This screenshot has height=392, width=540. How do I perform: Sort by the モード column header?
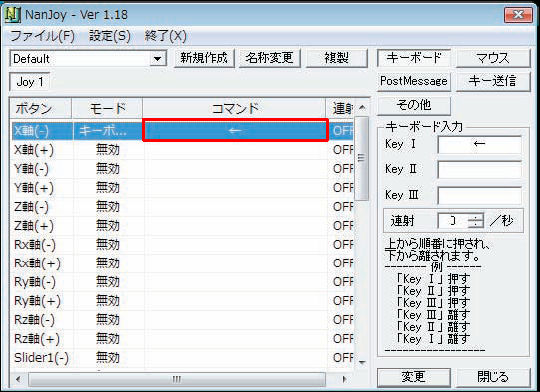point(107,109)
